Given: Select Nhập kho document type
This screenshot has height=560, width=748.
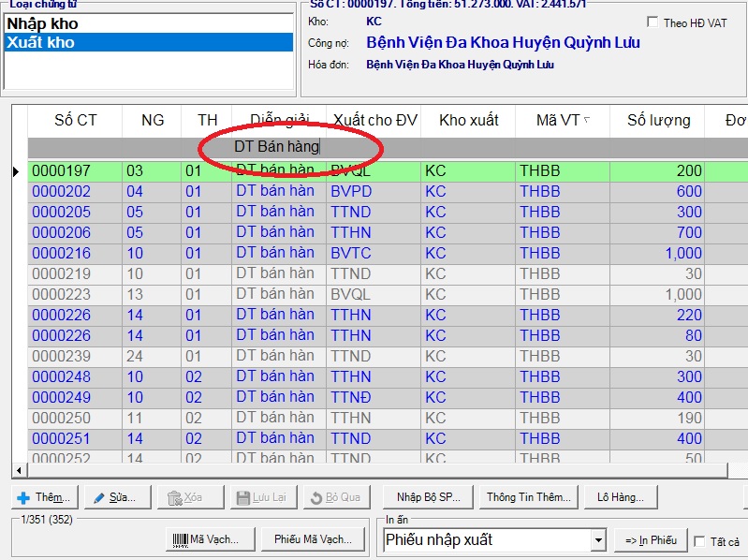Looking at the screenshot, I should coord(148,23).
